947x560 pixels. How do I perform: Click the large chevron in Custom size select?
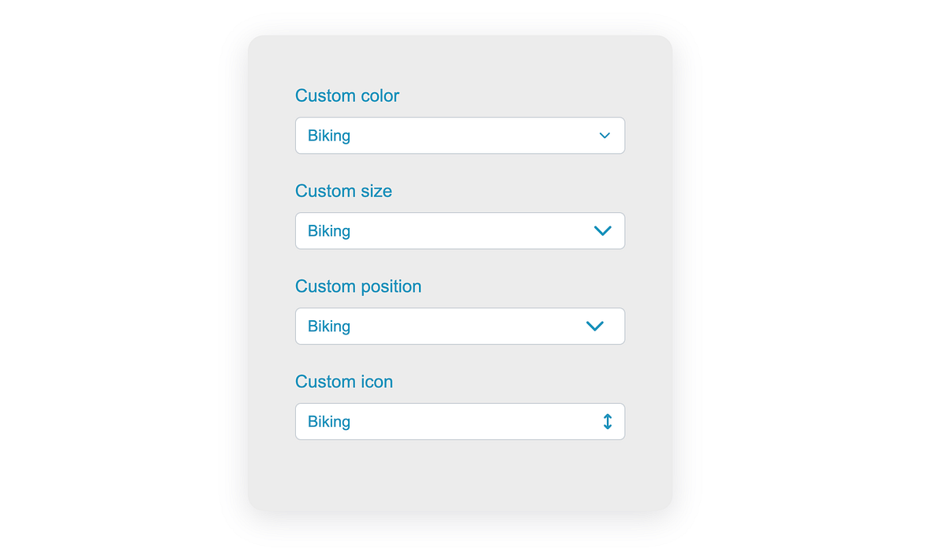[602, 231]
